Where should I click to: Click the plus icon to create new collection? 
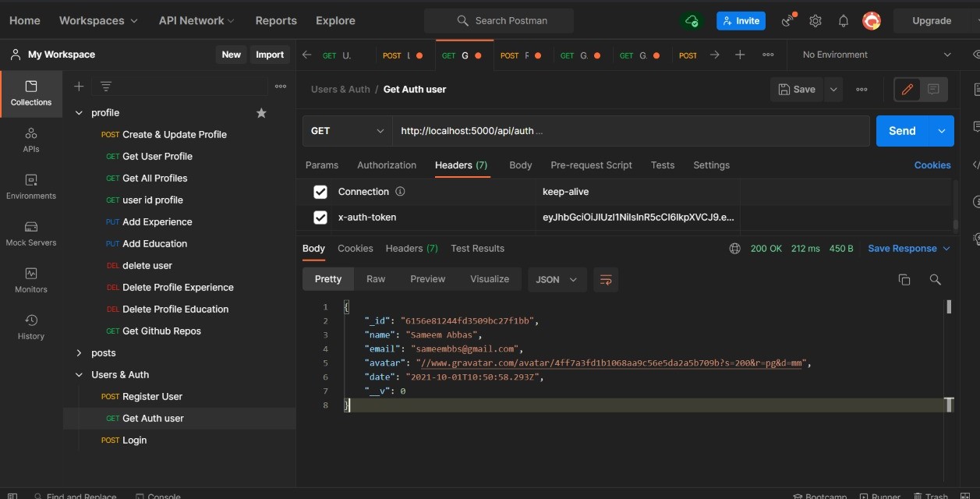79,87
